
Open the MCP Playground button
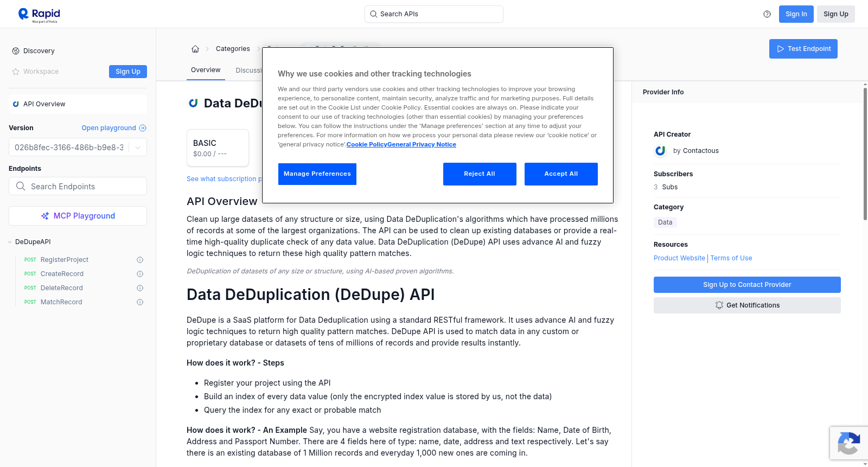78,216
